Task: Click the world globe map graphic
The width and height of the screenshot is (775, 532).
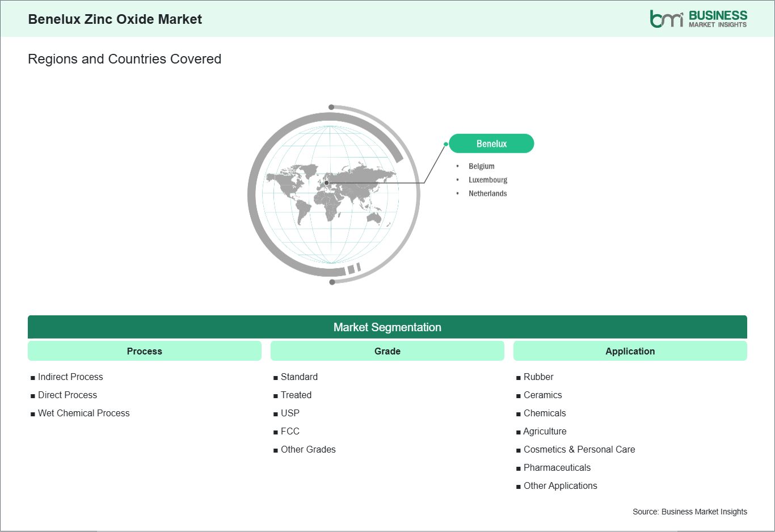Action: [x=334, y=195]
